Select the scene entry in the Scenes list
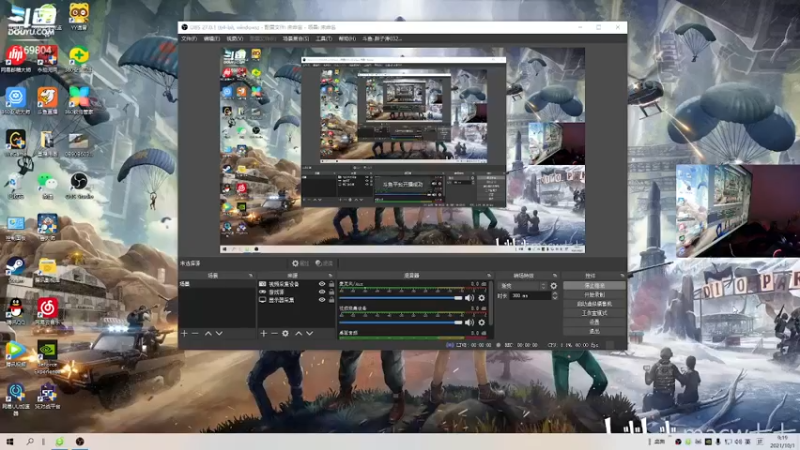 click(217, 284)
